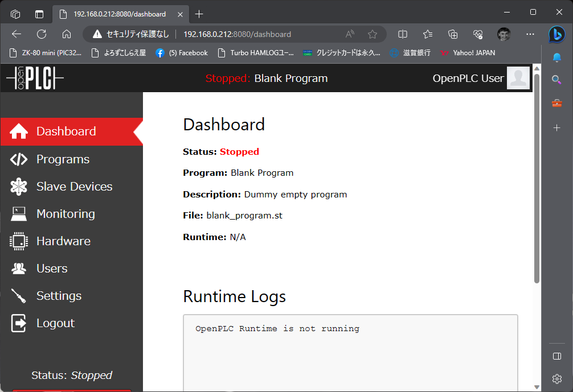Open the Facebook bookmark
573x392 pixels.
point(182,53)
